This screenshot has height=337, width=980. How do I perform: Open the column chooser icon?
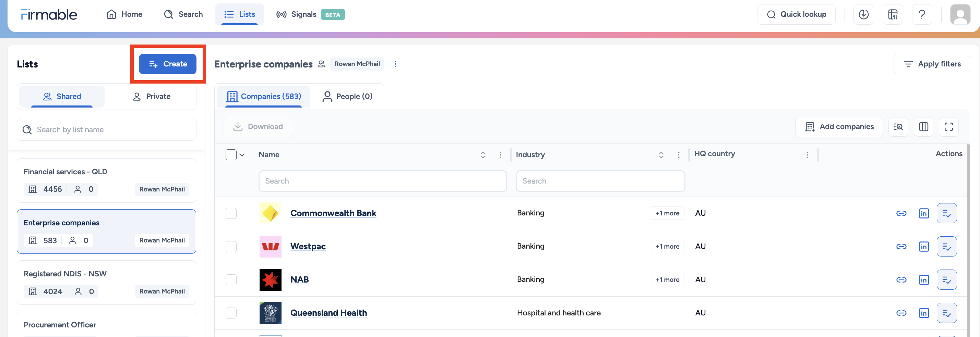click(x=923, y=126)
